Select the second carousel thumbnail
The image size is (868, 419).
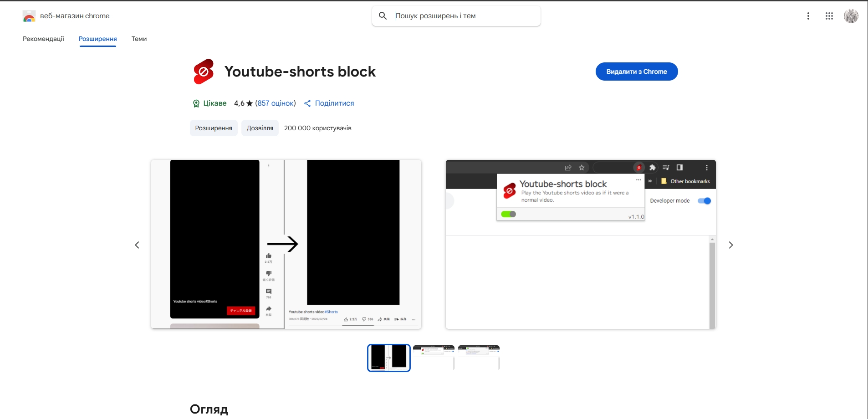click(434, 358)
